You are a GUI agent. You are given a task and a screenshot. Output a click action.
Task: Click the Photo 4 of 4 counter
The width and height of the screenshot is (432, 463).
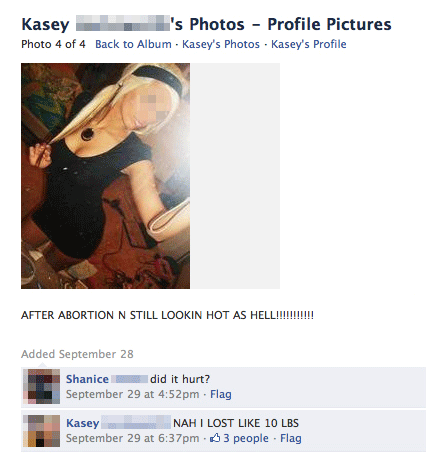click(x=53, y=44)
